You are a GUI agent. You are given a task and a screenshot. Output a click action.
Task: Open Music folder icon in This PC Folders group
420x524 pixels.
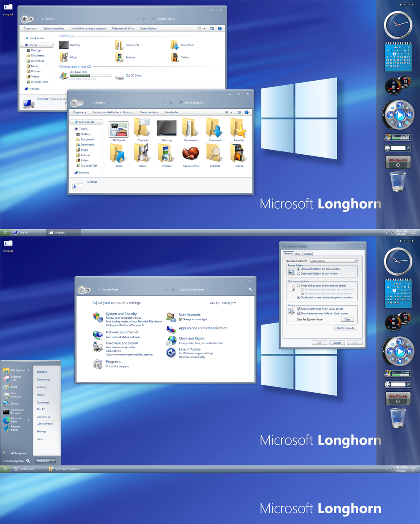click(64, 57)
